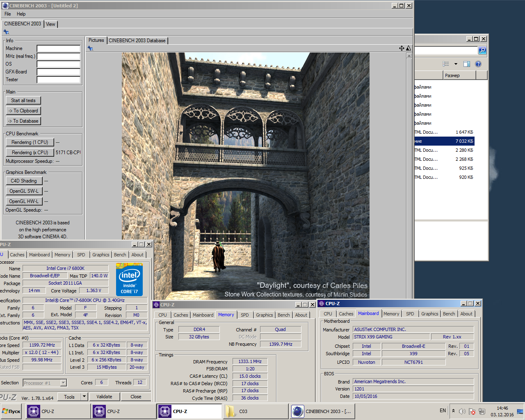
Task: Open File menu in CINEBENCH
Action: [x=7, y=14]
